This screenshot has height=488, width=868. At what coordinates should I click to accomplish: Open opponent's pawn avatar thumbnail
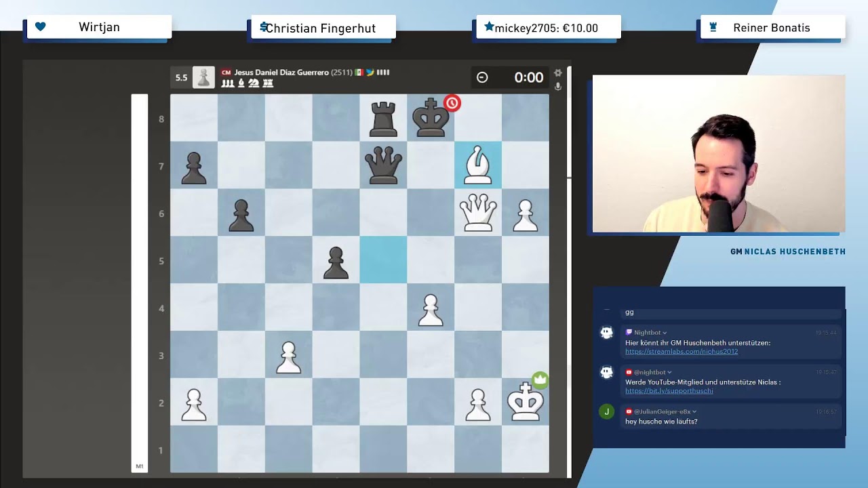(x=203, y=77)
